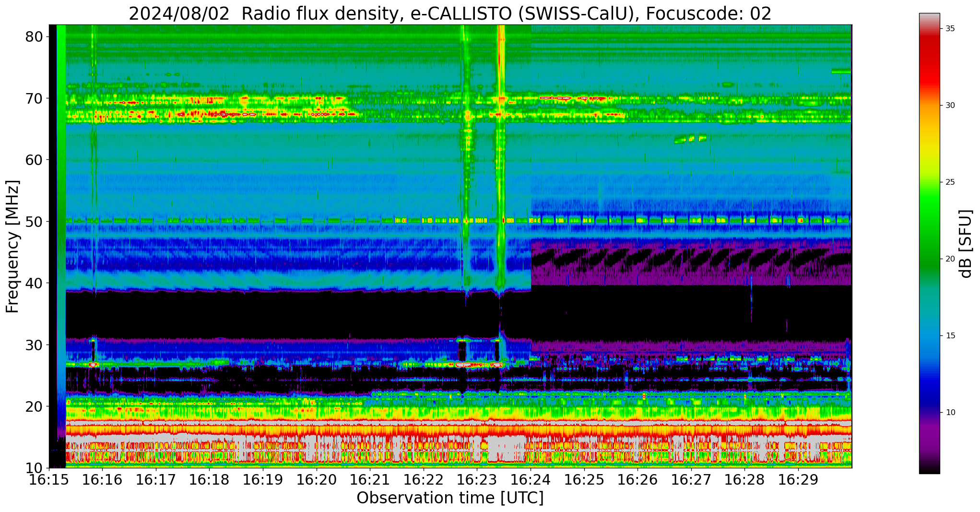This screenshot has height=512, width=980.
Task: Click the 16:21 time tick label
Action: [370, 479]
